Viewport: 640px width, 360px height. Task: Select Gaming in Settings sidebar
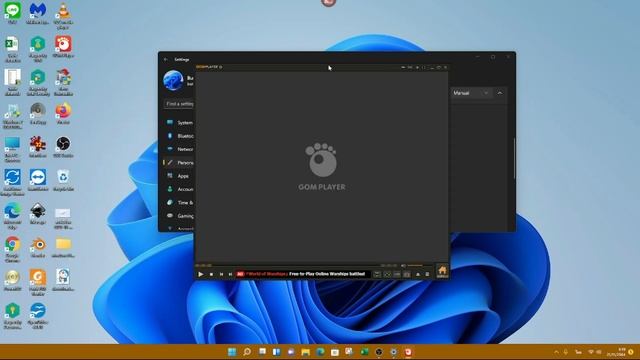tap(180, 216)
